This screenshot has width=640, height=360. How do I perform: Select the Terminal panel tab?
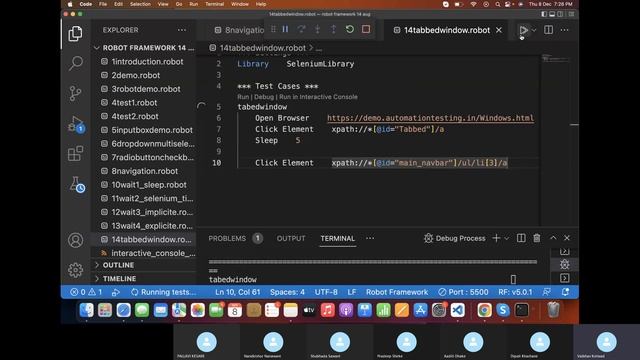pos(338,238)
